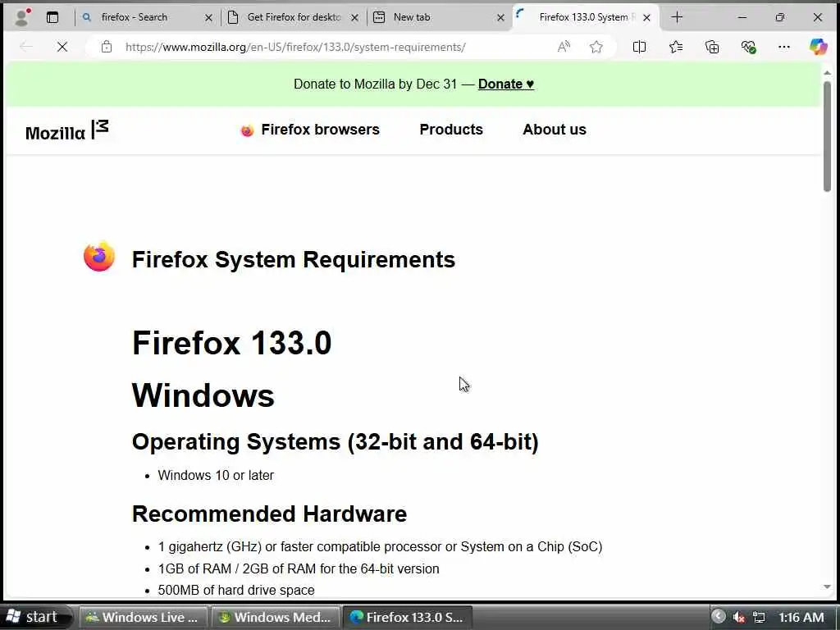Image resolution: width=840 pixels, height=630 pixels.
Task: Click the Operating Systems (32-bit and 64-bit) heading
Action: (336, 442)
